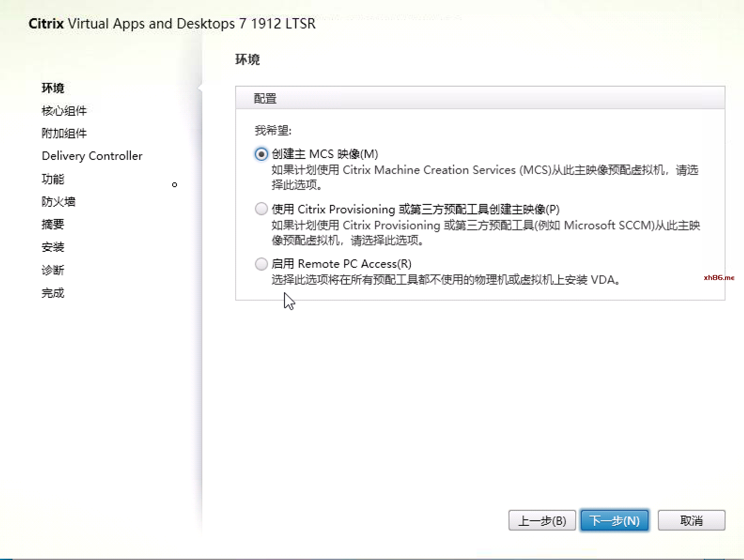This screenshot has height=560, width=744.
Task: Click the 配置 section header
Action: coord(265,99)
